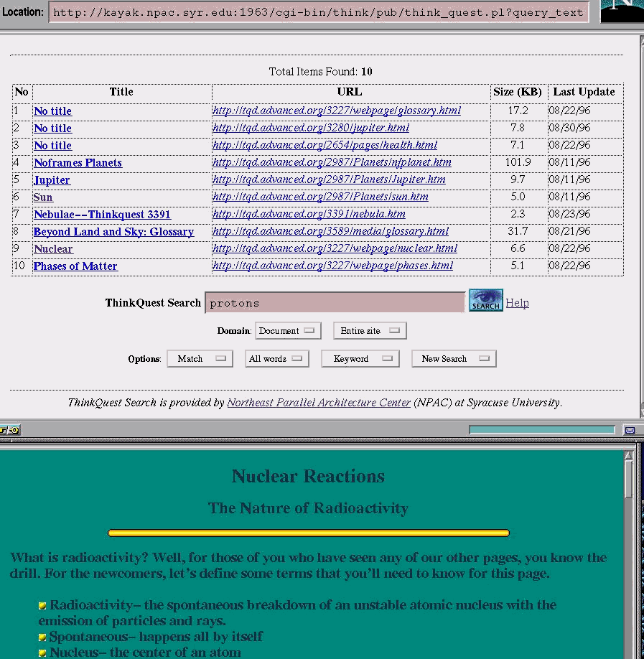Open the Document domain dropdown
Image resolution: width=644 pixels, height=659 pixels.
click(288, 331)
